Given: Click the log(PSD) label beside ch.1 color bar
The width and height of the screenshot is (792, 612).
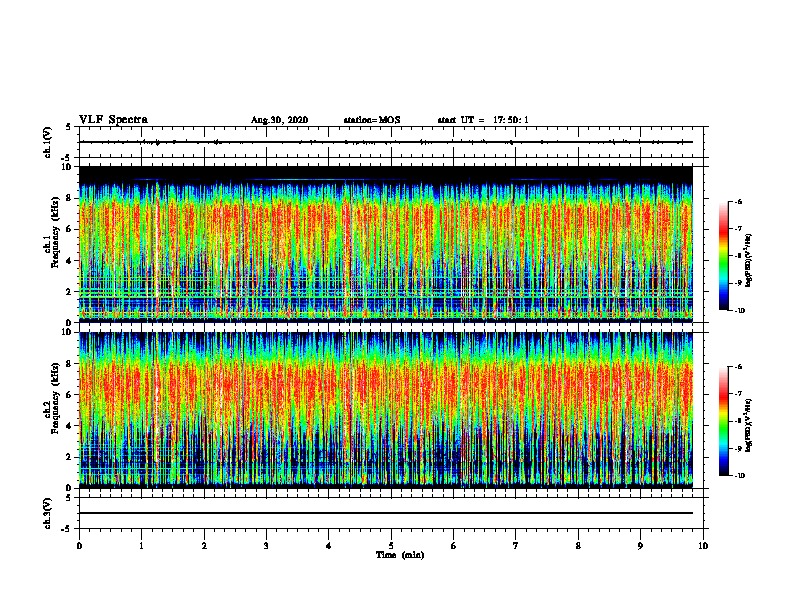Looking at the screenshot, I should (748, 260).
